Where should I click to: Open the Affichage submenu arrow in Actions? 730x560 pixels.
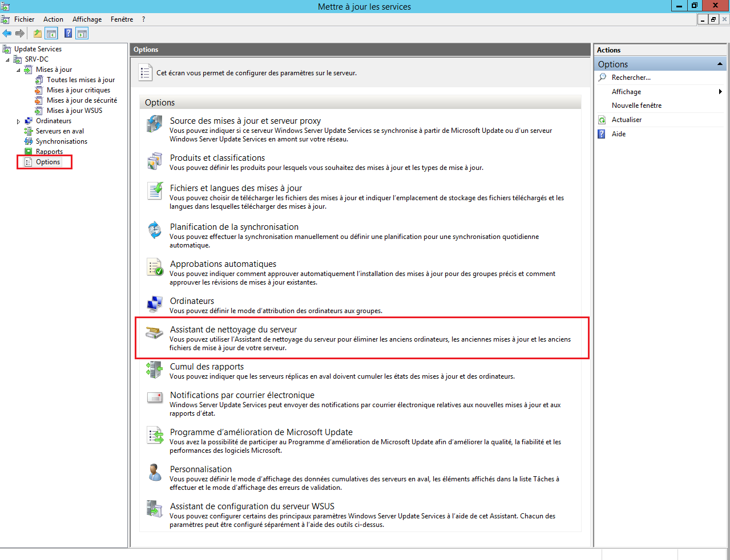[x=720, y=92]
